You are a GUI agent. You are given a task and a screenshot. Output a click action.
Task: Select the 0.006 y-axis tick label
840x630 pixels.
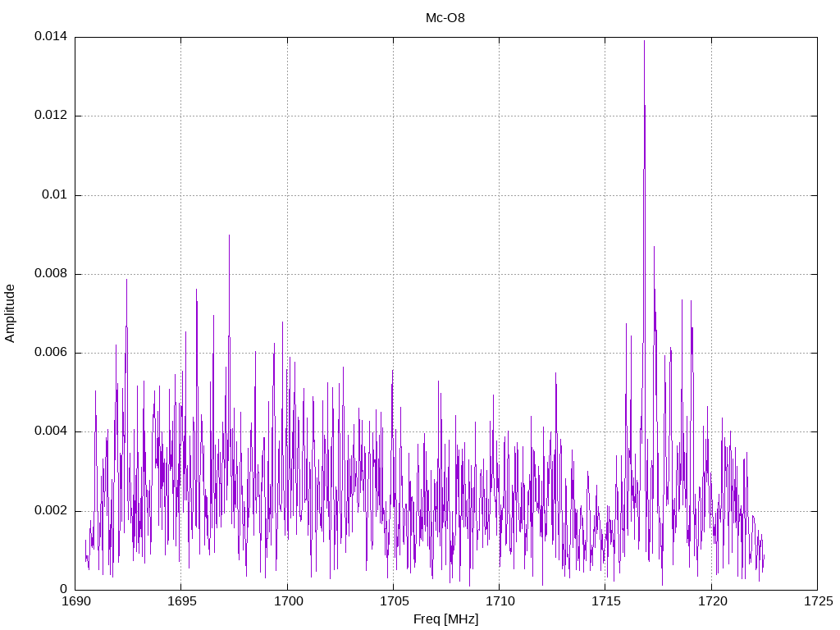[x=50, y=353]
